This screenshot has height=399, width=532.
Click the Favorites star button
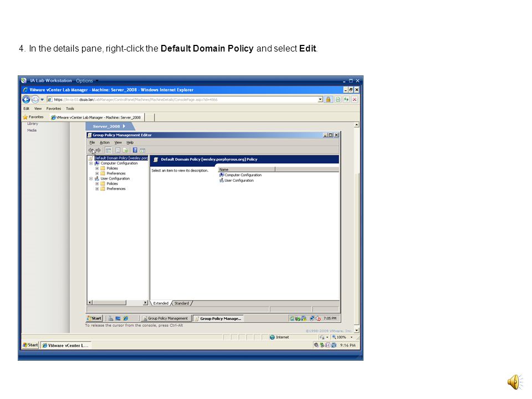point(33,117)
